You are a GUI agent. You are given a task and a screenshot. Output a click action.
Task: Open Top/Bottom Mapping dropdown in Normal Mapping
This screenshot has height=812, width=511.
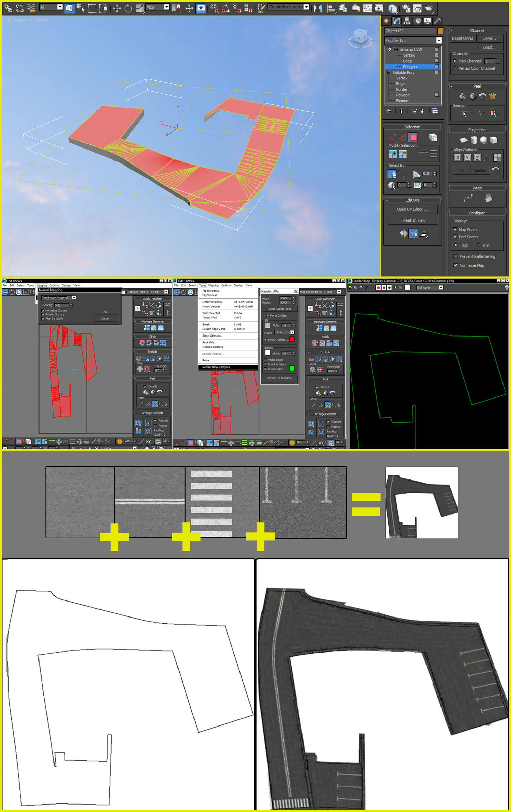click(x=74, y=298)
